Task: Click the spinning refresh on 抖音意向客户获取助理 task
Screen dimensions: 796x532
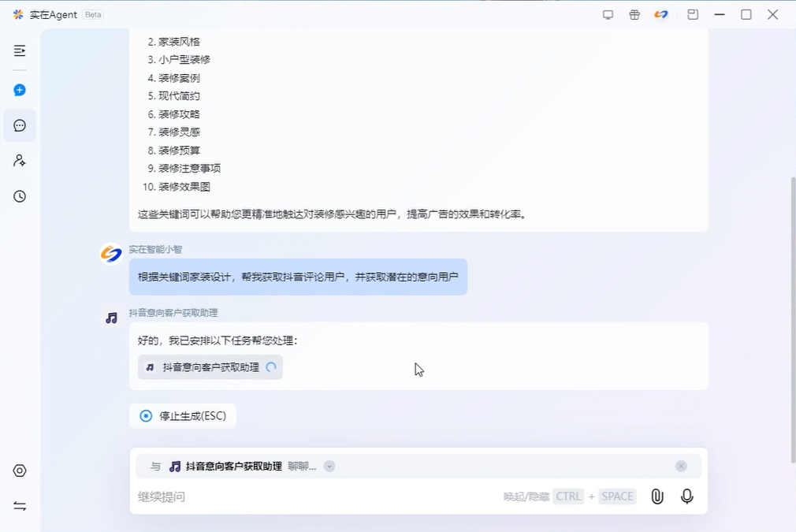Action: click(270, 366)
